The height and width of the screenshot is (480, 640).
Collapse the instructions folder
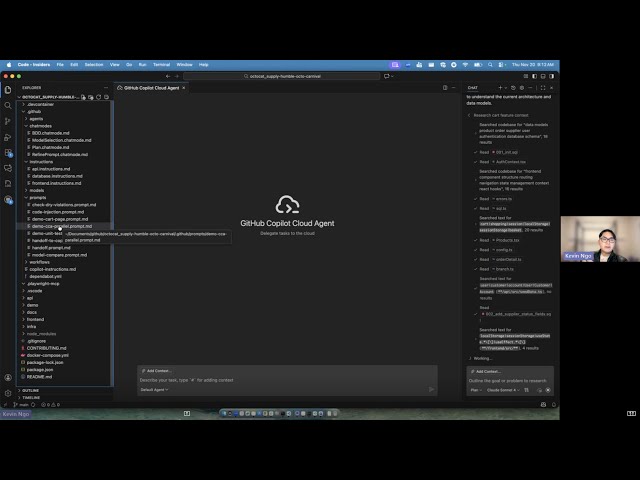[41, 162]
